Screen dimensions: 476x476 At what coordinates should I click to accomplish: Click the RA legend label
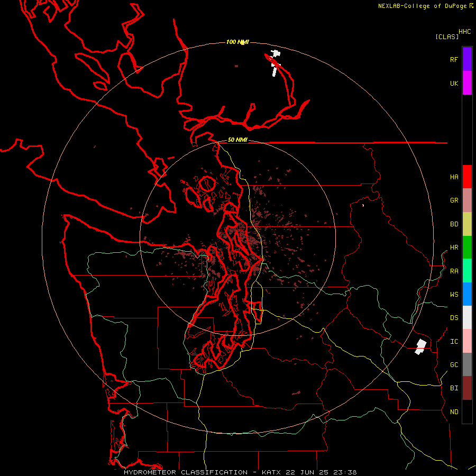pyautogui.click(x=454, y=271)
